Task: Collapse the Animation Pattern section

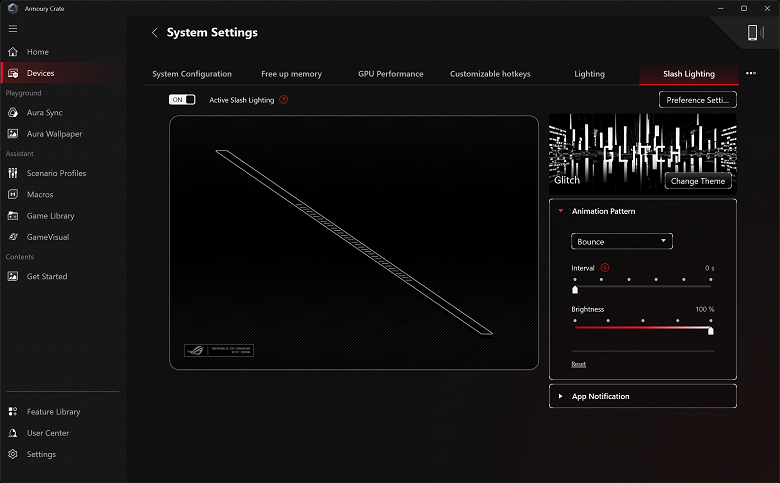Action: [561, 211]
